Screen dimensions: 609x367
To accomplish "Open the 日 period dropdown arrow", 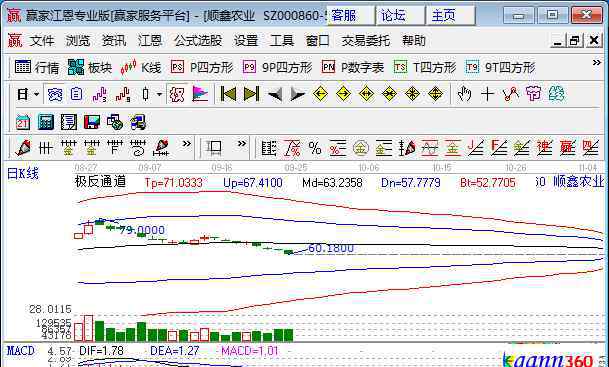I will click(x=37, y=94).
